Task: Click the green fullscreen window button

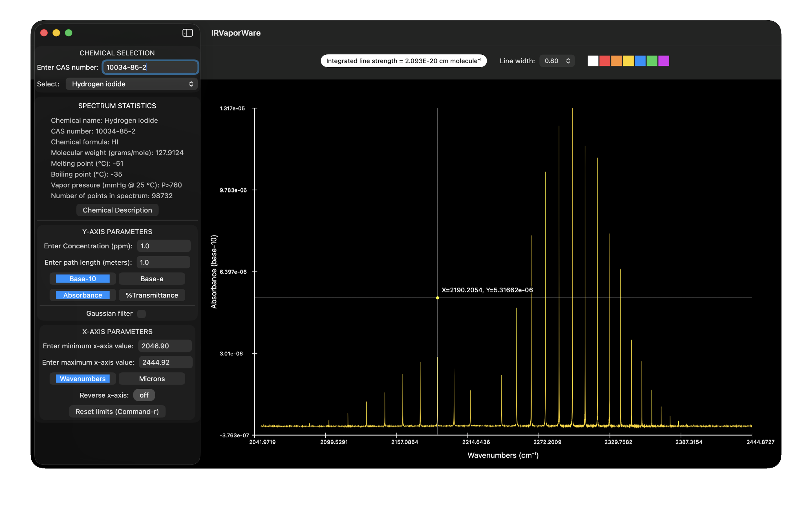Action: 69,33
